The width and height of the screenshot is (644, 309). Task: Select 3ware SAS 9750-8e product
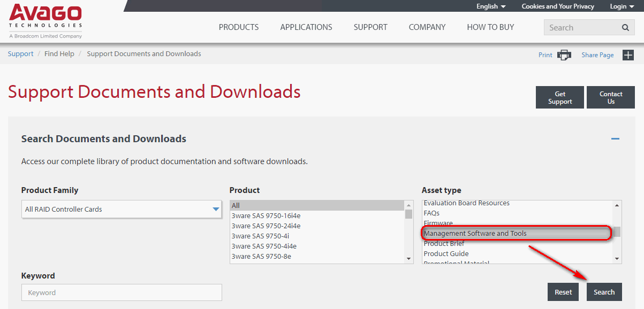click(x=317, y=256)
